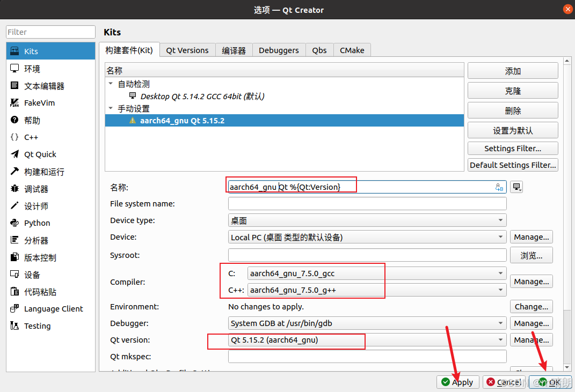Image resolution: width=575 pixels, height=392 pixels.
Task: Click the variable chooser icon in name field
Action: click(x=499, y=187)
